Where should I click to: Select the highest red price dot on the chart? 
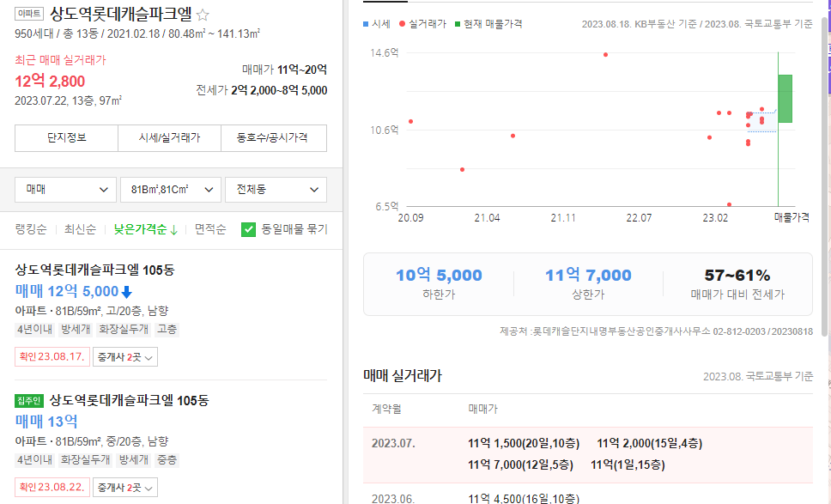click(x=604, y=55)
